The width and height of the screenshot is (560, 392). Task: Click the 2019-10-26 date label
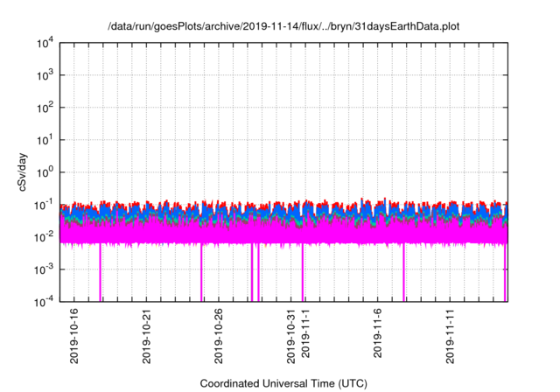(x=219, y=336)
